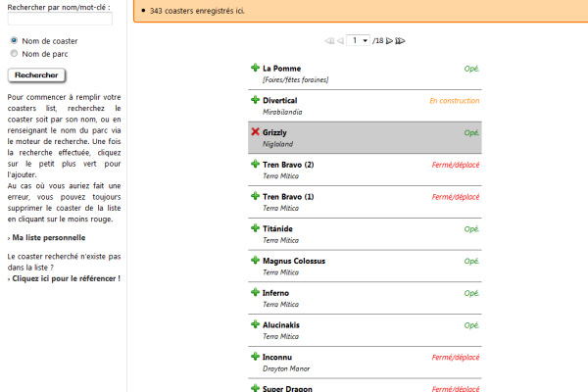Select the 'Nom de parc' radio option
Viewport: 588px width, 392px height.
click(x=14, y=54)
